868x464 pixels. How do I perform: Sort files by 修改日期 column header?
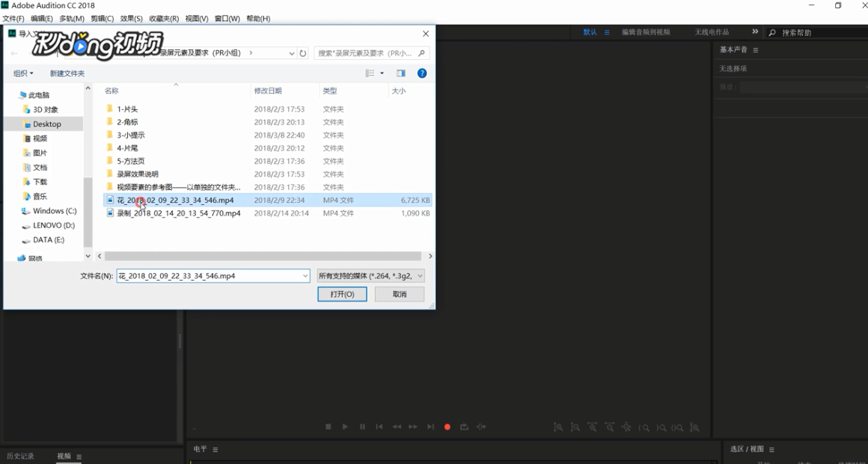click(x=268, y=91)
